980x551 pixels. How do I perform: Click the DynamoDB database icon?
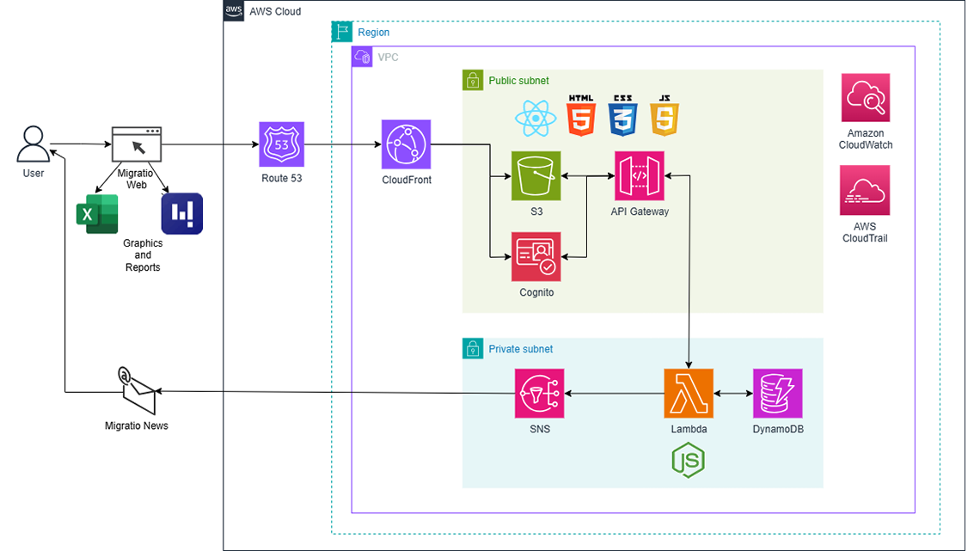(x=777, y=392)
